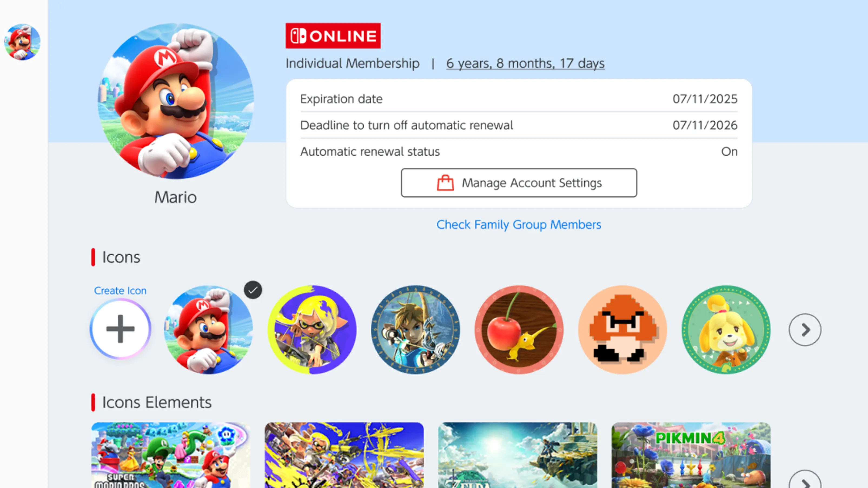Open Manage Account Settings
The width and height of the screenshot is (868, 488).
(519, 183)
